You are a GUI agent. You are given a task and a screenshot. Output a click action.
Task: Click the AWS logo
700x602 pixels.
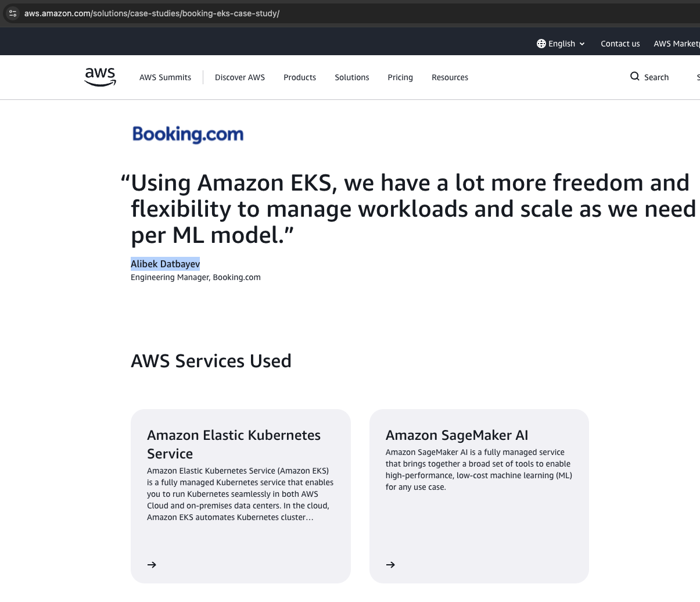coord(100,77)
